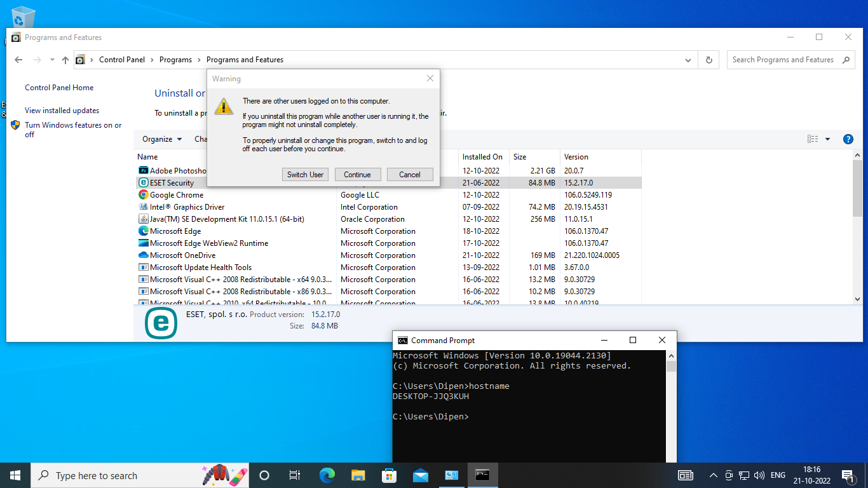The width and height of the screenshot is (868, 488).
Task: Open Control Panel Home link
Action: click(x=59, y=88)
